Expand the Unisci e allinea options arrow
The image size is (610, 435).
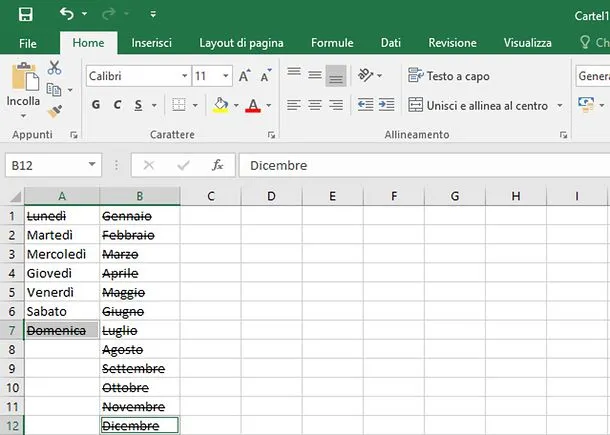point(560,105)
